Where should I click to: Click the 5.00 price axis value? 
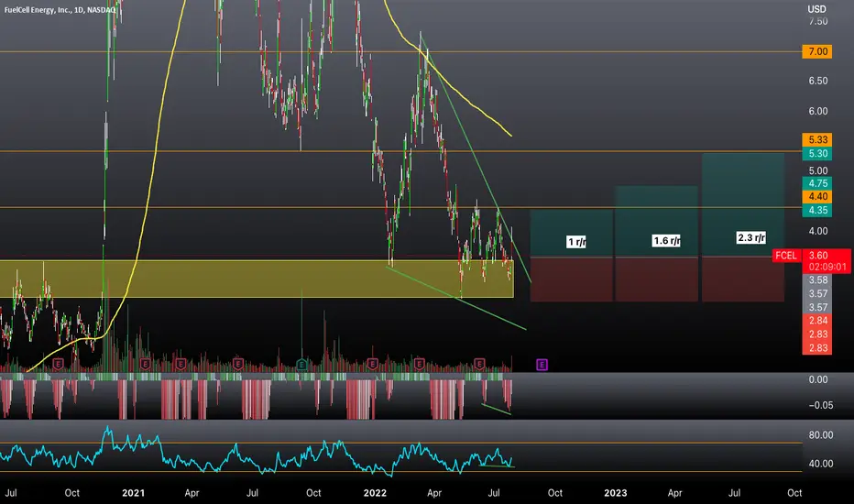(x=818, y=171)
